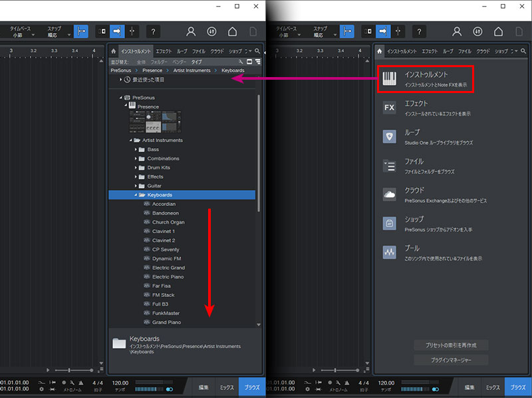This screenshot has width=532, height=398.
Task: Expand the Combinations folder
Action: click(136, 159)
